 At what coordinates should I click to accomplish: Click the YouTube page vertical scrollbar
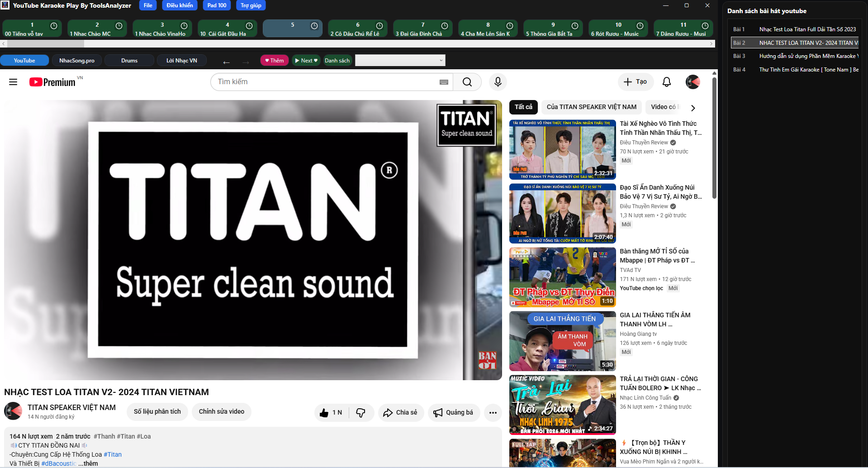click(714, 138)
